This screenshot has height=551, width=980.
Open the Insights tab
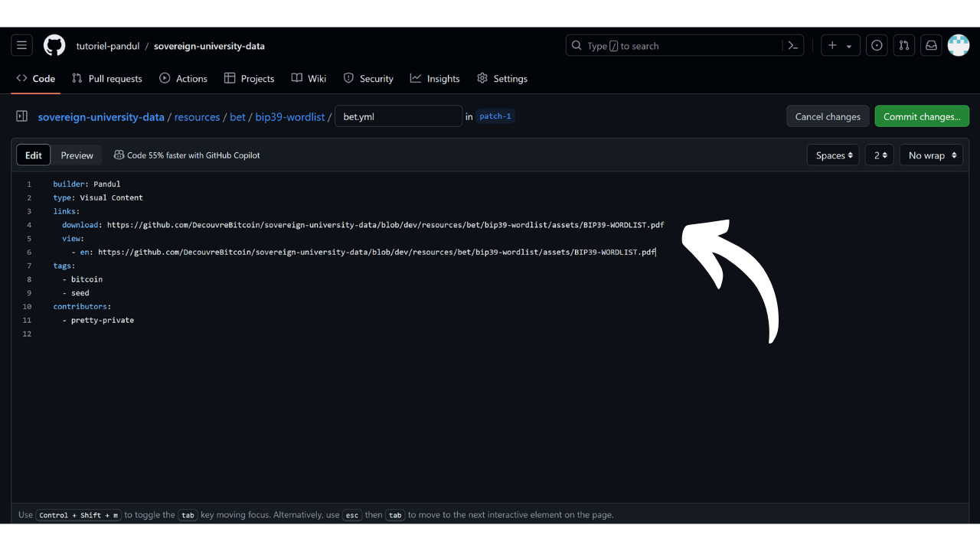435,79
